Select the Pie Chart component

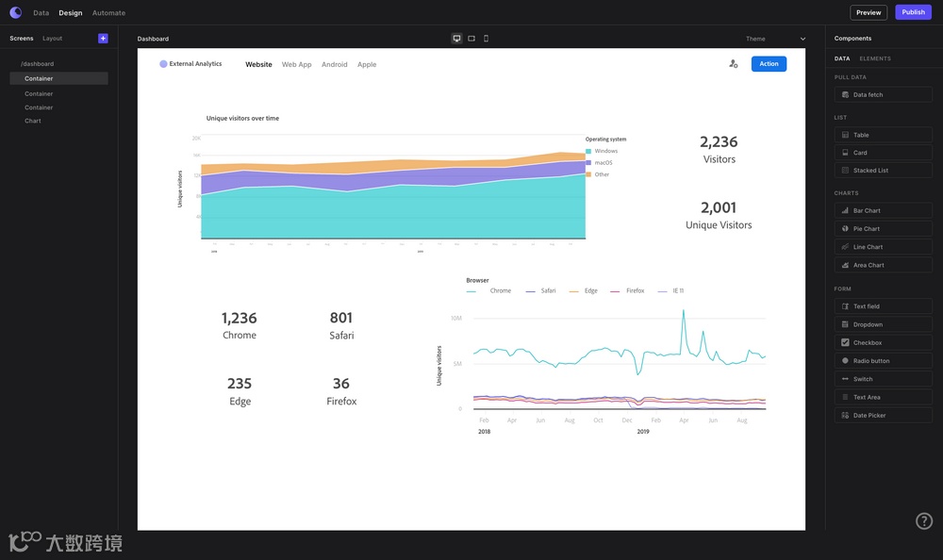point(883,228)
